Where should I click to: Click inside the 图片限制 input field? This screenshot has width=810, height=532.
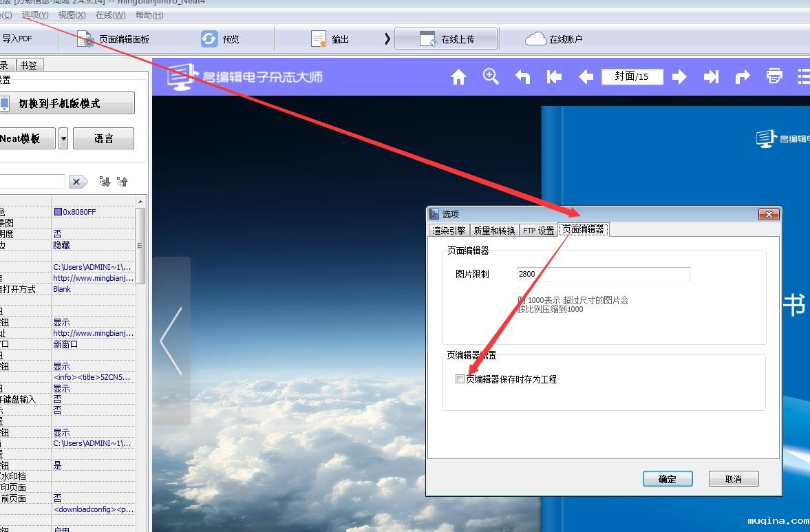(x=602, y=274)
